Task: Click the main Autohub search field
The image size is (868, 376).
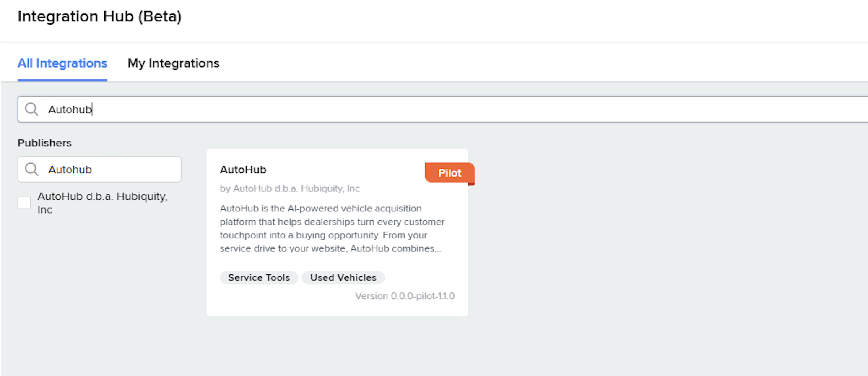Action: [443, 109]
